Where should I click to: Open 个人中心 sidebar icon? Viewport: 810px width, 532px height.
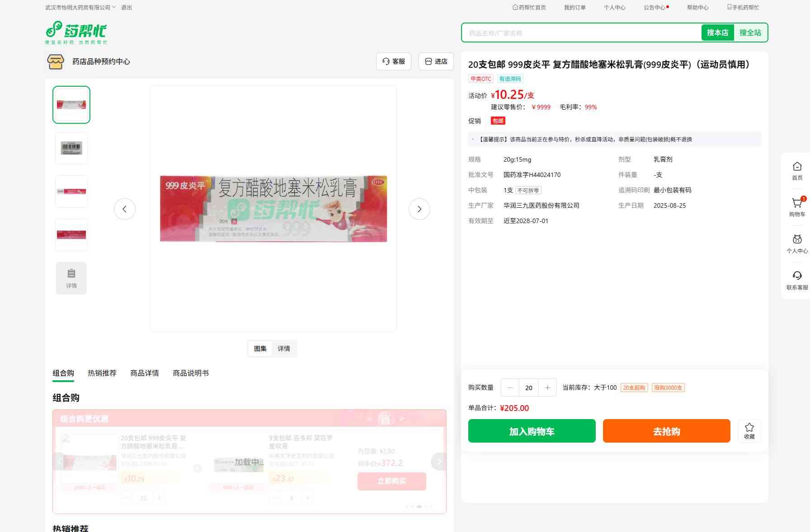(x=797, y=239)
